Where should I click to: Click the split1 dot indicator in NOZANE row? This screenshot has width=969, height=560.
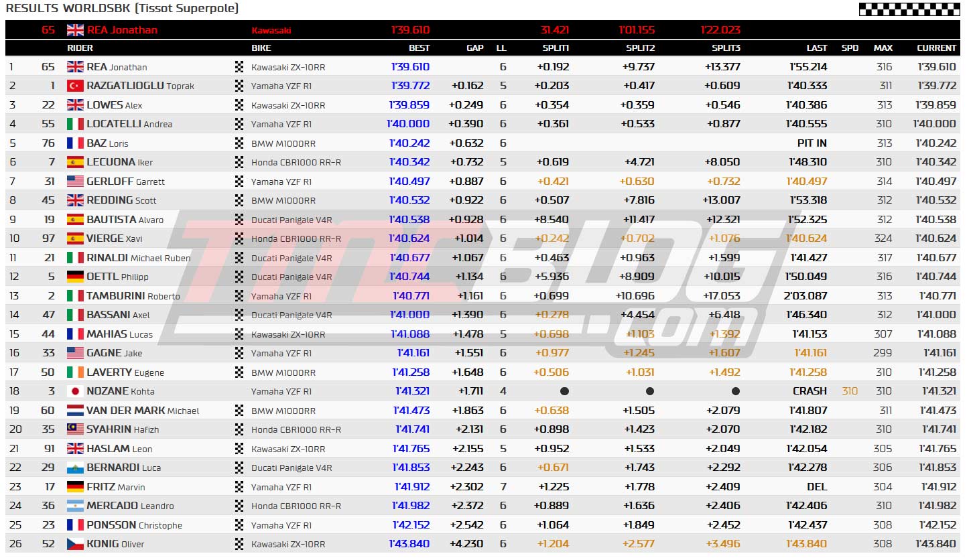(564, 391)
